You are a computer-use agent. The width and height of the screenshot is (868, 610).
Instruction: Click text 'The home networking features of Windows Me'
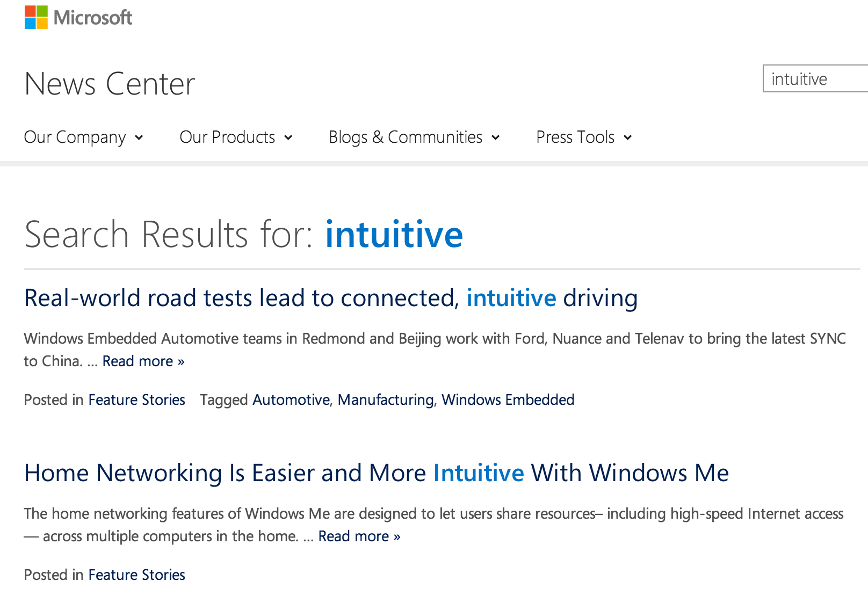point(177,514)
